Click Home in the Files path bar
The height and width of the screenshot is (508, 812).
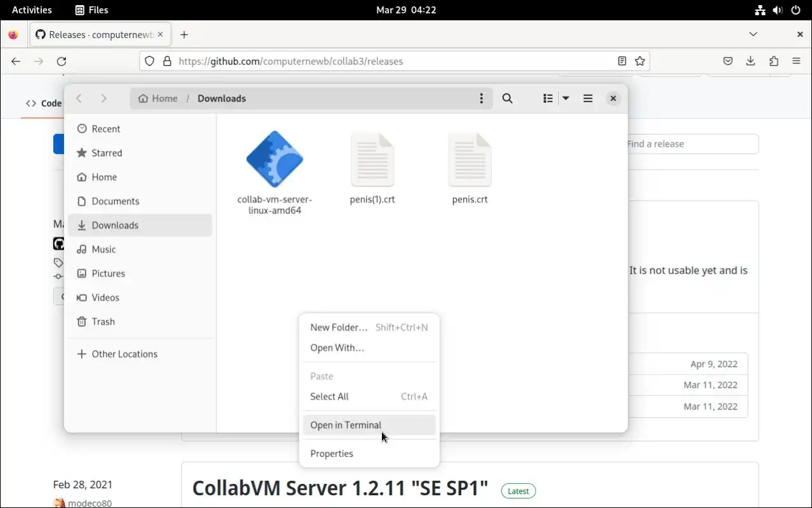[158, 98]
